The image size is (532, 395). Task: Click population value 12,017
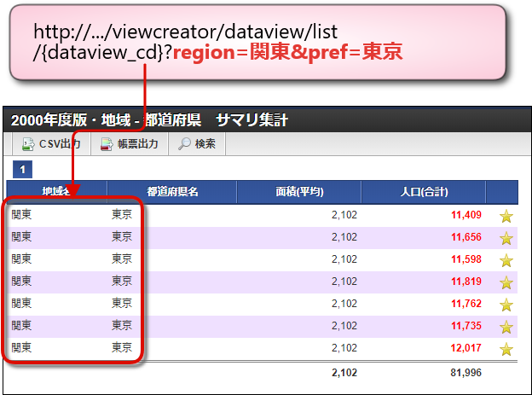pyautogui.click(x=466, y=348)
